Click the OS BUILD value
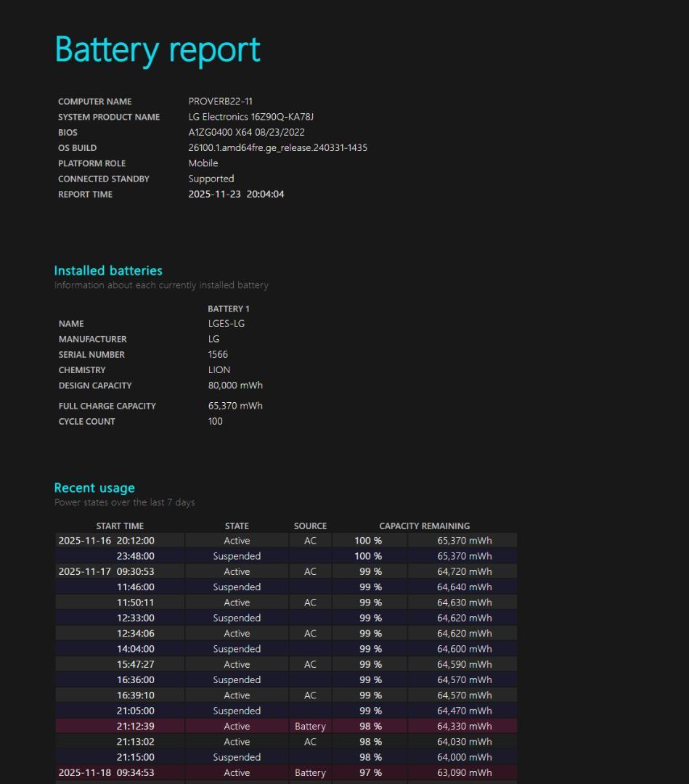 click(278, 147)
